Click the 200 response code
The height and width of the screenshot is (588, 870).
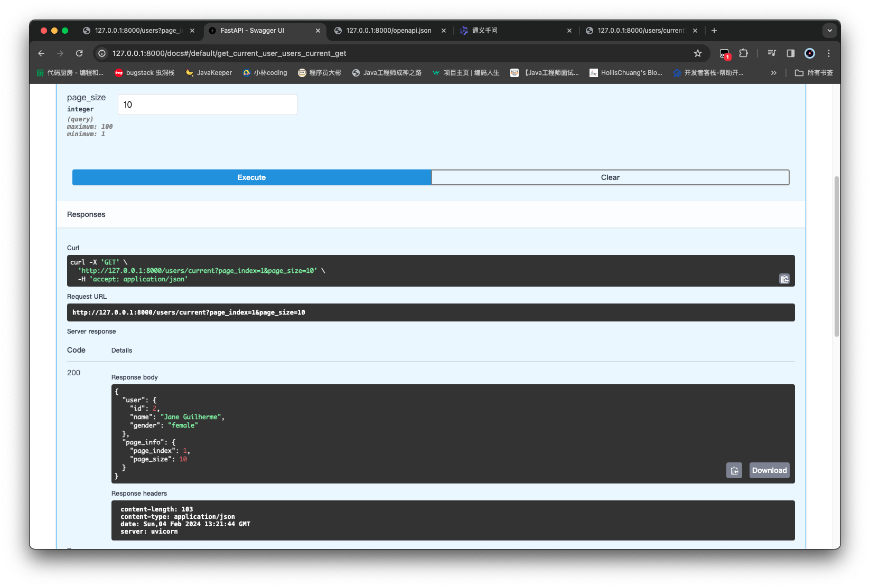click(73, 373)
